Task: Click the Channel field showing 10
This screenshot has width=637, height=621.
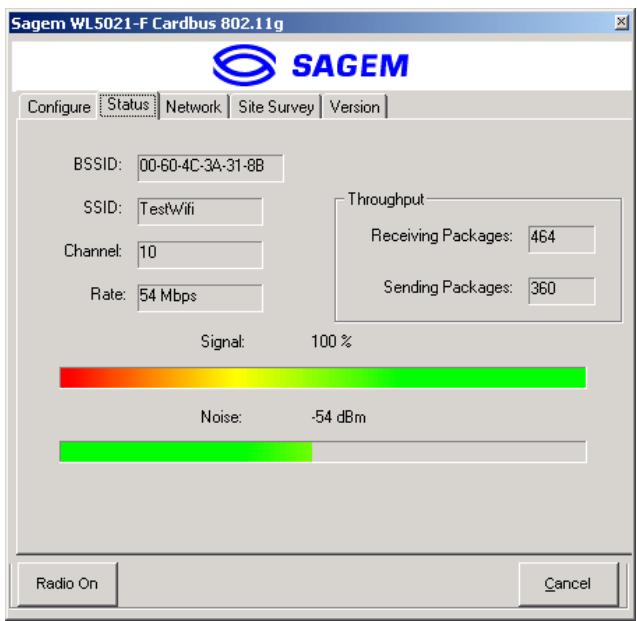Action: [x=200, y=254]
